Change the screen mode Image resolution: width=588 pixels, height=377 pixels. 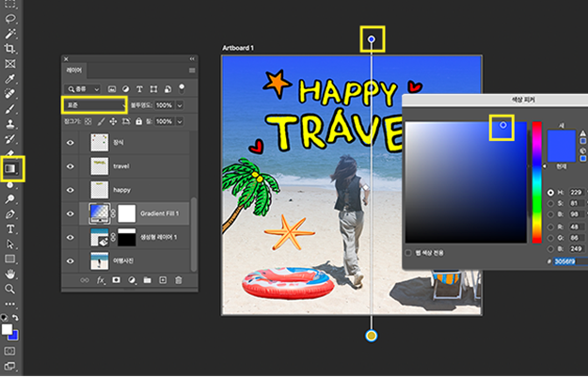coord(10,366)
